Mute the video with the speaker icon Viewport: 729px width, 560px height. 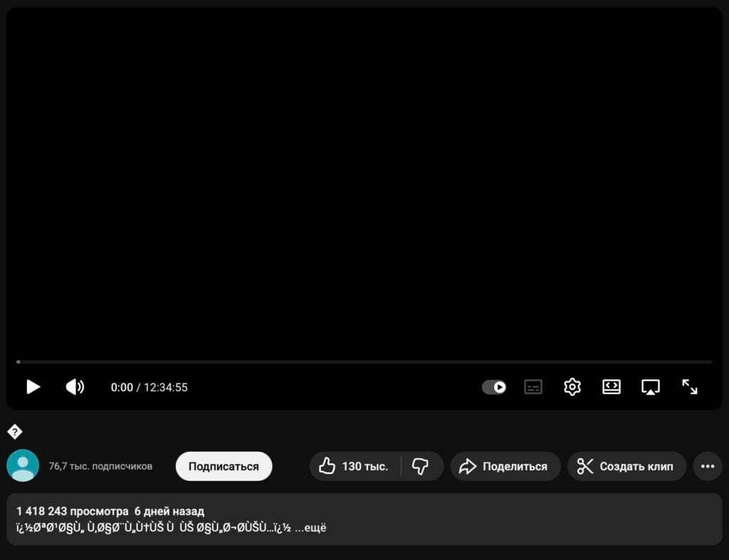point(75,387)
